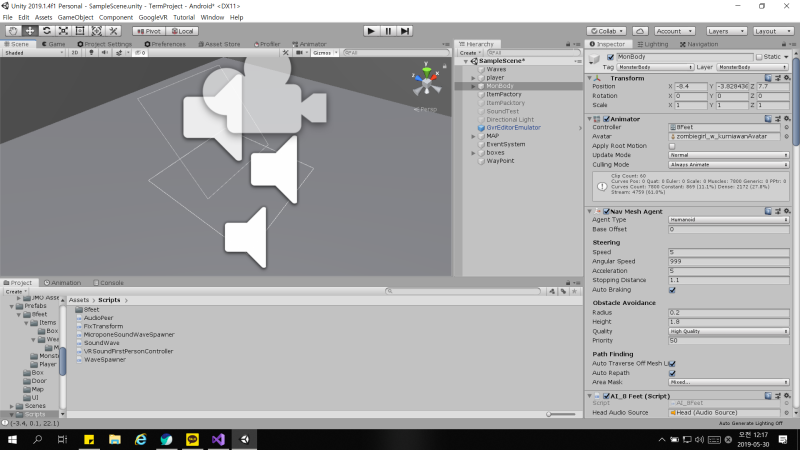Viewport: 800px width, 450px height.
Task: Open the Collab button
Action: [x=607, y=31]
